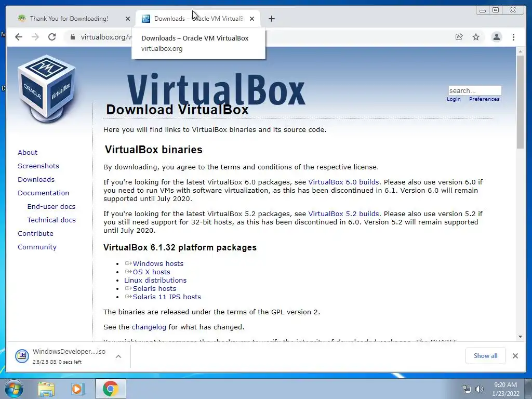Open Community in the sidebar
The height and width of the screenshot is (399, 532).
pos(37,247)
